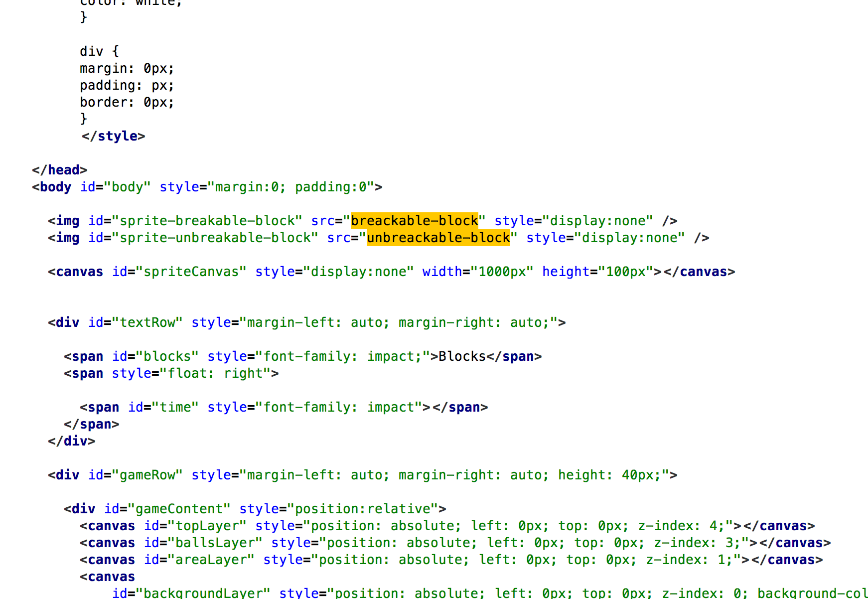The image size is (868, 599).
Task: Click the highlighted "breackable-block" src value
Action: click(x=414, y=221)
